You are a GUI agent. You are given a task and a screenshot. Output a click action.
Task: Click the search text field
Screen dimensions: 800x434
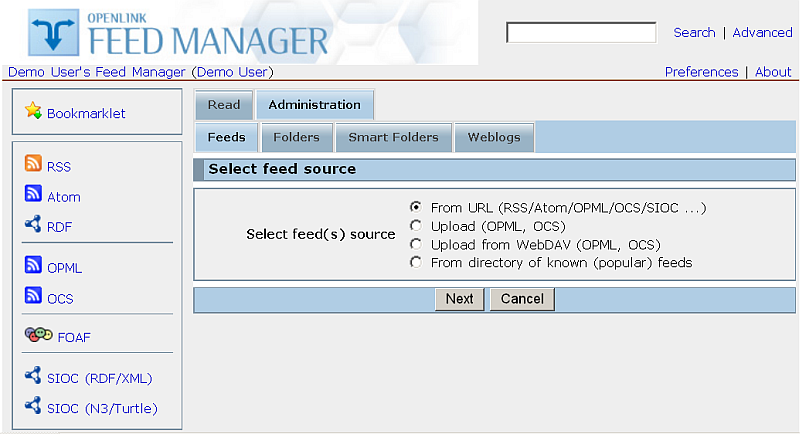(x=581, y=33)
